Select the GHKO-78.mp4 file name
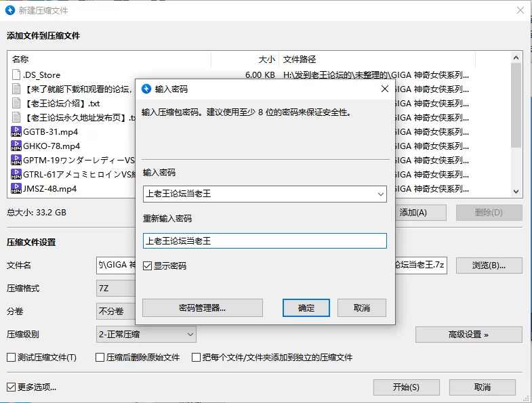This screenshot has width=532, height=403. (52, 146)
